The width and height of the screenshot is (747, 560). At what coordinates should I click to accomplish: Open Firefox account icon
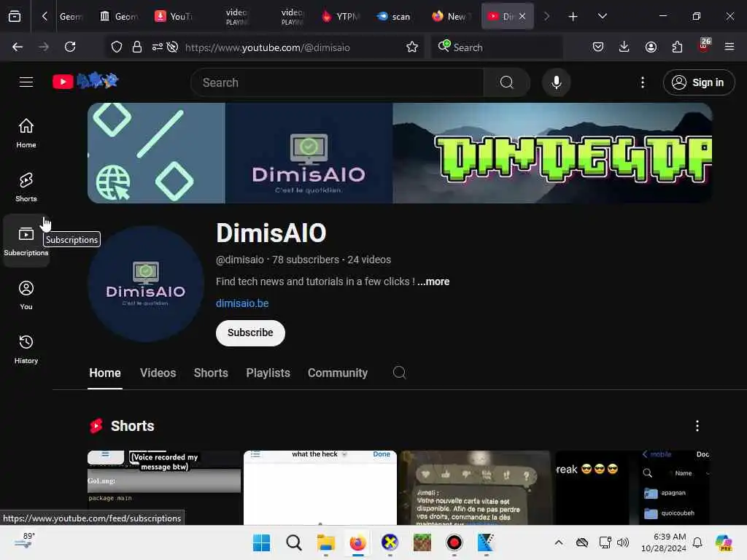click(651, 47)
